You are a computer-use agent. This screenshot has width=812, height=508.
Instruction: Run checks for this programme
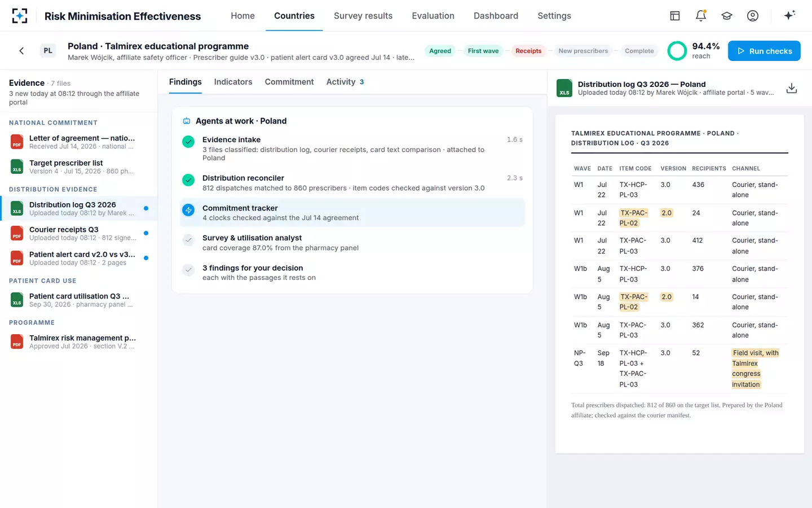pyautogui.click(x=764, y=51)
